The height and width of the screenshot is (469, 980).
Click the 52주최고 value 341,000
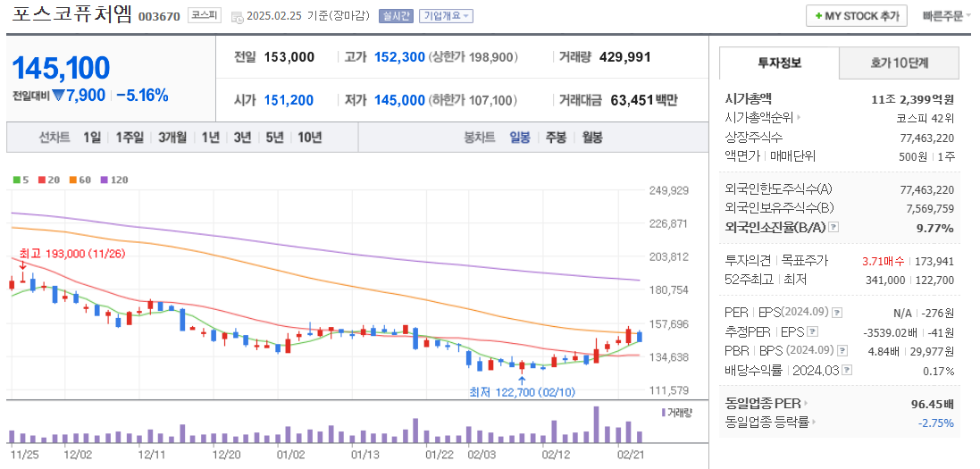pos(885,281)
